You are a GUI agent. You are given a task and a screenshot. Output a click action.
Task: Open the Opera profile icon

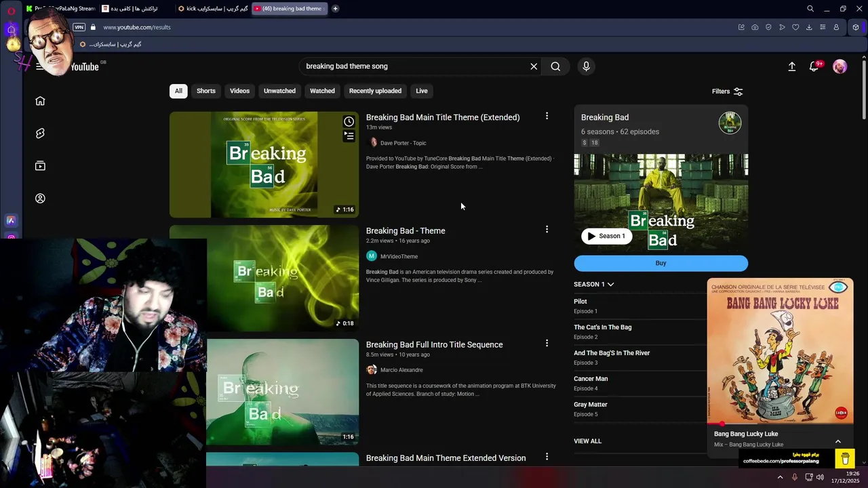click(836, 27)
